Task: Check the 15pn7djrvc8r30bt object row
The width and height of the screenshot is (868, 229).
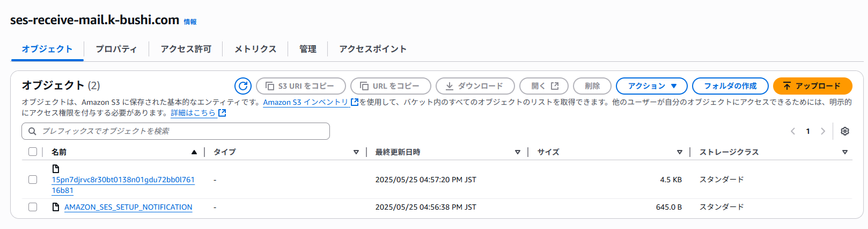Action: [x=33, y=180]
